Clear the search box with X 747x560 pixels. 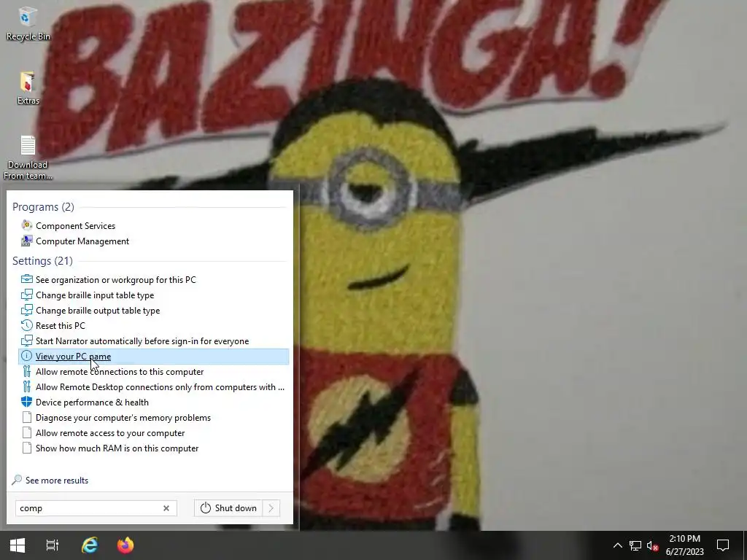point(166,508)
